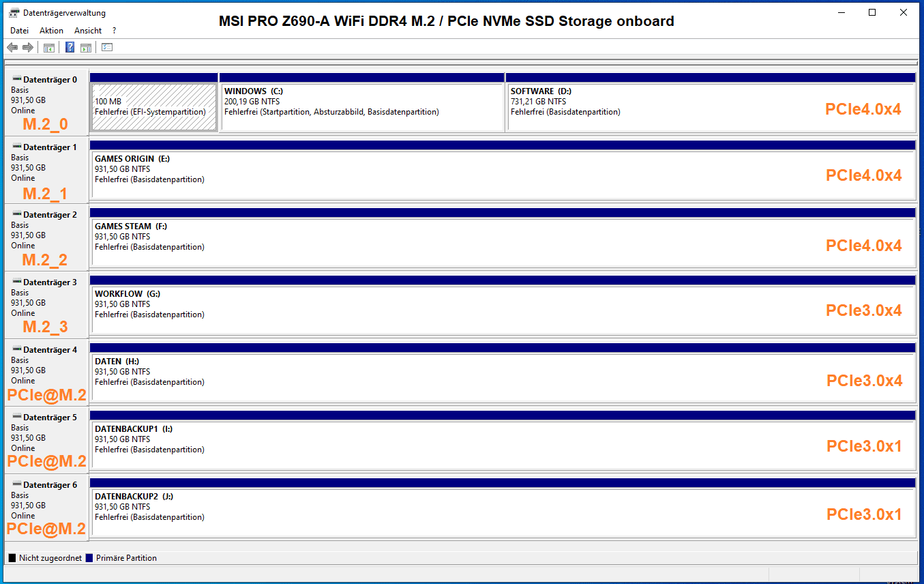The width and height of the screenshot is (924, 584).
Task: Open Help via the blue question-mark icon
Action: coord(70,48)
